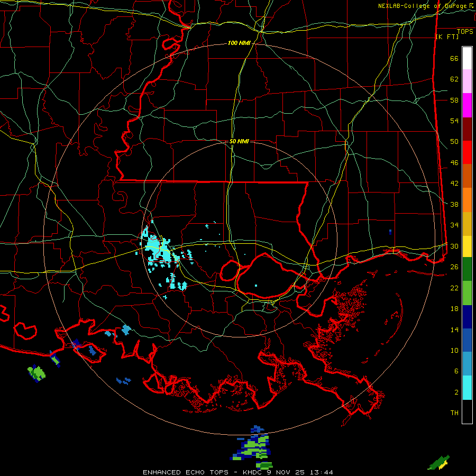Click the 13:44 timestamp in the caption
Image resolution: width=476 pixels, height=476 pixels.
click(321, 472)
